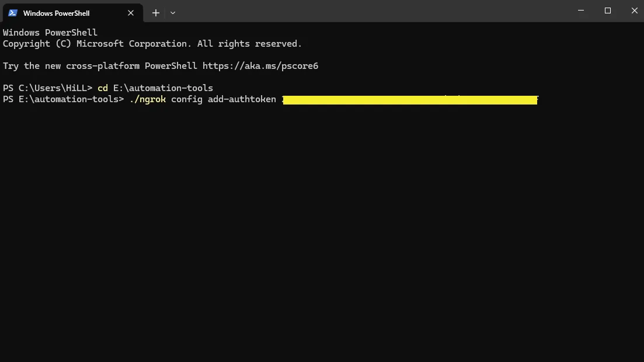Click the tab chevron next to plus button
This screenshot has width=644, height=362.
(172, 12)
